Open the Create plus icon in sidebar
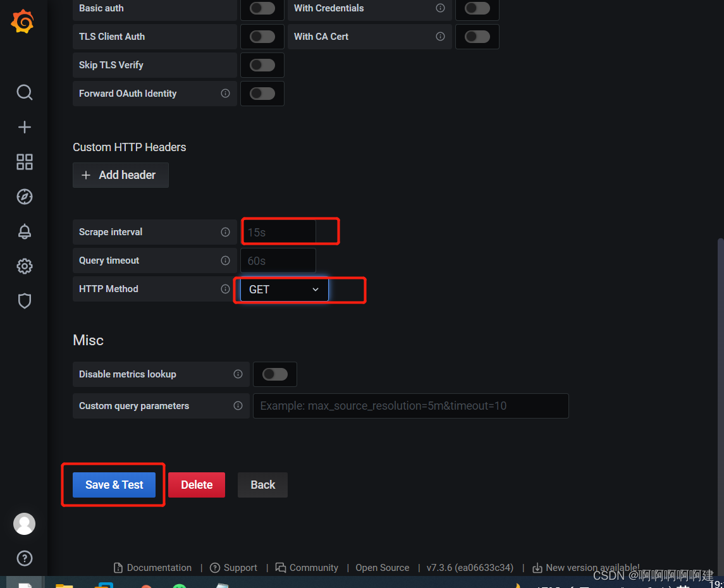Screen dimensions: 724x588 (x=25, y=127)
